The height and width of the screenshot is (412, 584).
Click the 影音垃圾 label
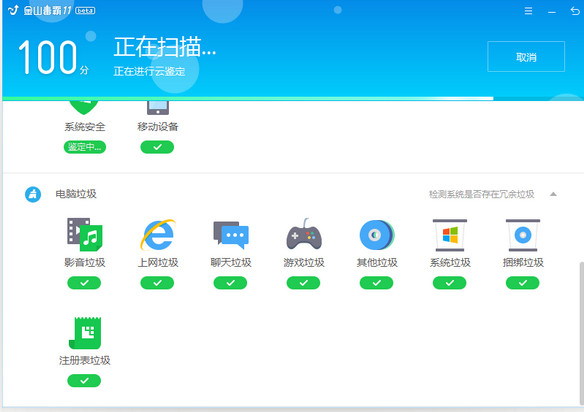tap(85, 263)
